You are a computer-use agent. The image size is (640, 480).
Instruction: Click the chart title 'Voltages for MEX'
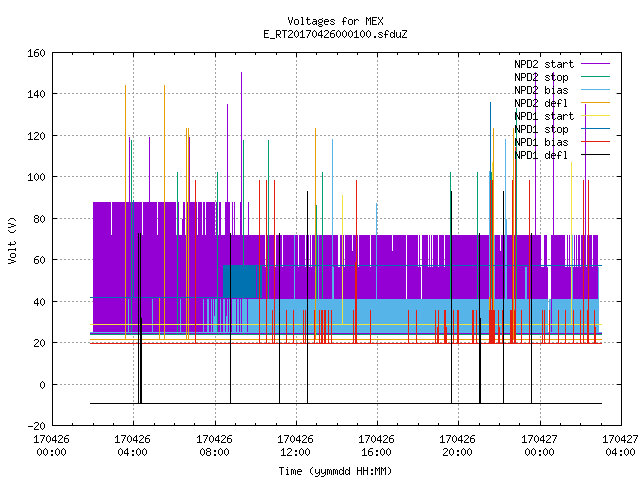tap(335, 21)
